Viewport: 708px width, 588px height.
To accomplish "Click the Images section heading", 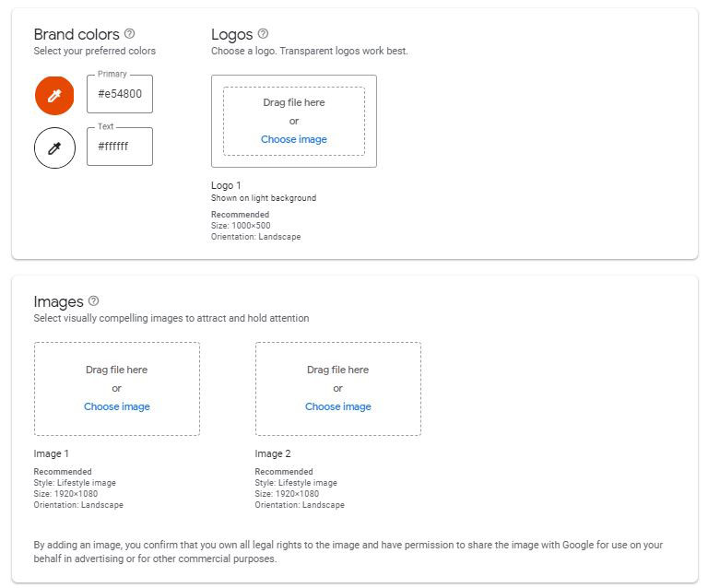I will click(x=58, y=301).
